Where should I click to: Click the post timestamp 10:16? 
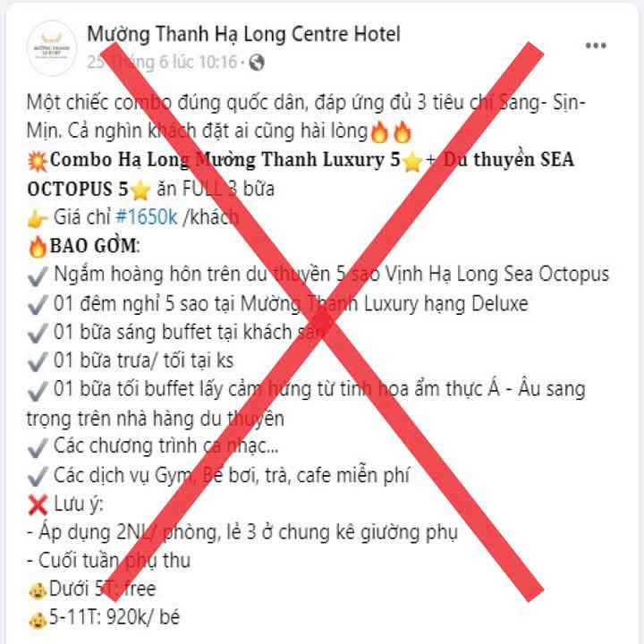(162, 63)
